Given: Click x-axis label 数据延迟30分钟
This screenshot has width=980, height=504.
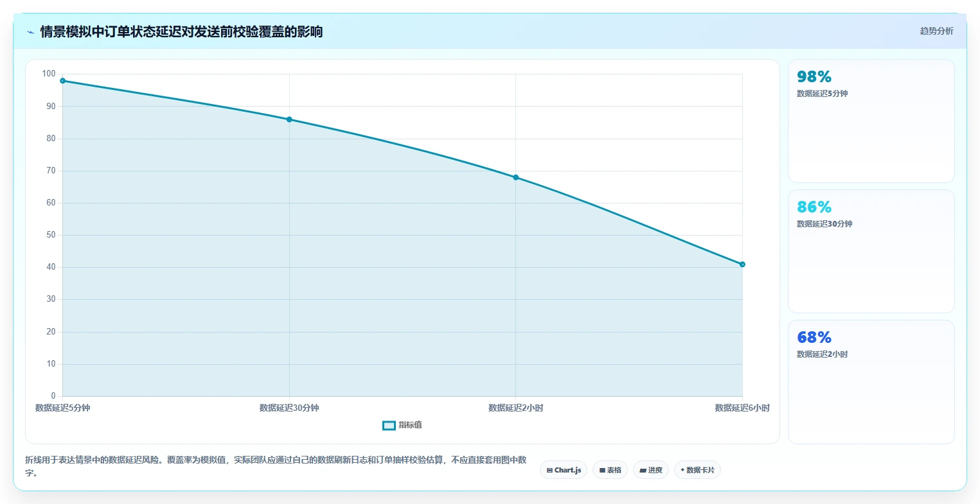Looking at the screenshot, I should 289,408.
